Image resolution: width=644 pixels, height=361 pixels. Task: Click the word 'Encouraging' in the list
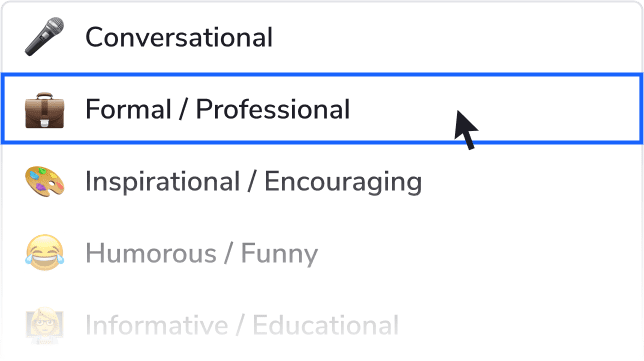[x=343, y=182]
